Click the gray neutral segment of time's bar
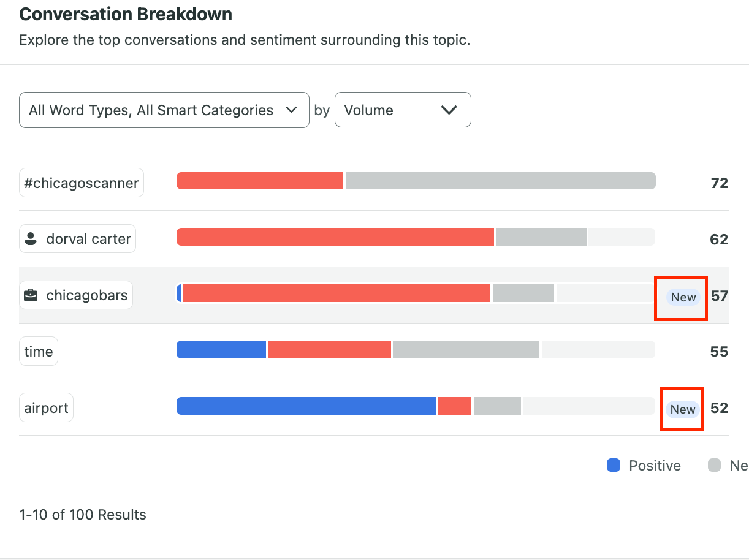Screen dimensions: 749x560 click(x=465, y=349)
